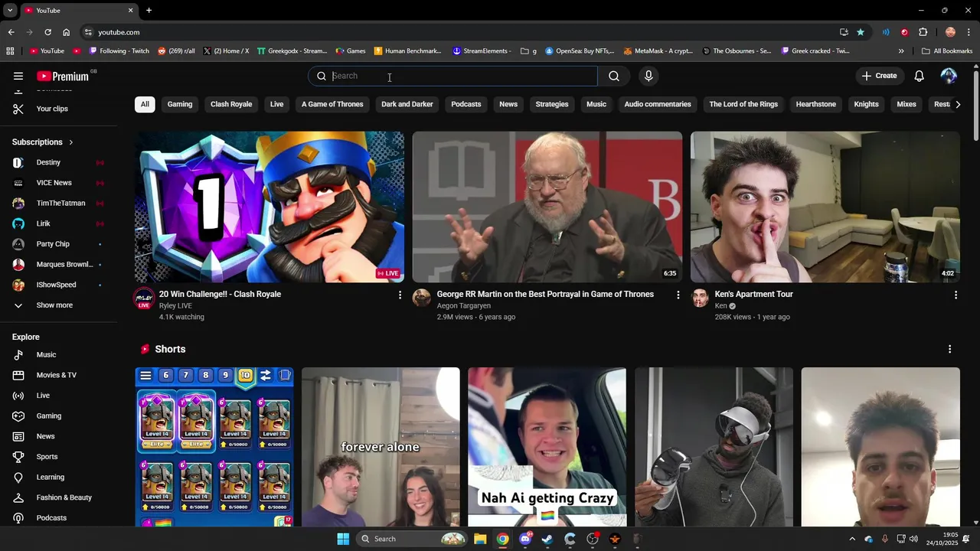Click the Windows taskbar Search box
Image resolution: width=980 pixels, height=551 pixels.
tap(413, 539)
